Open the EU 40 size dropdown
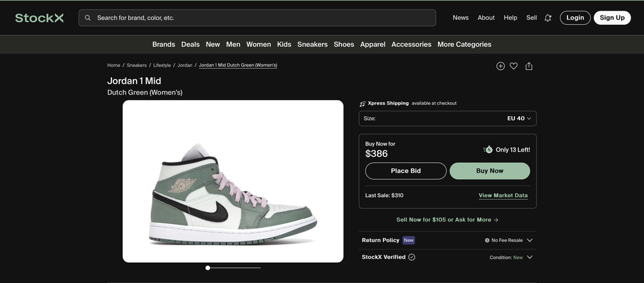Image resolution: width=644 pixels, height=283 pixels. pyautogui.click(x=447, y=118)
